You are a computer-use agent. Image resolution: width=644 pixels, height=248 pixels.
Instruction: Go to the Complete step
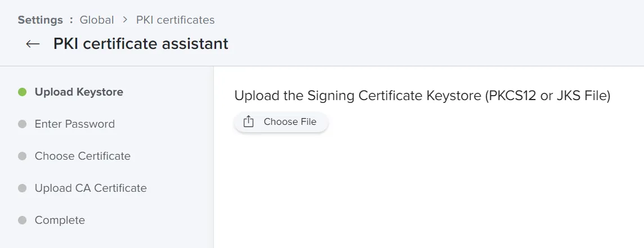point(60,220)
